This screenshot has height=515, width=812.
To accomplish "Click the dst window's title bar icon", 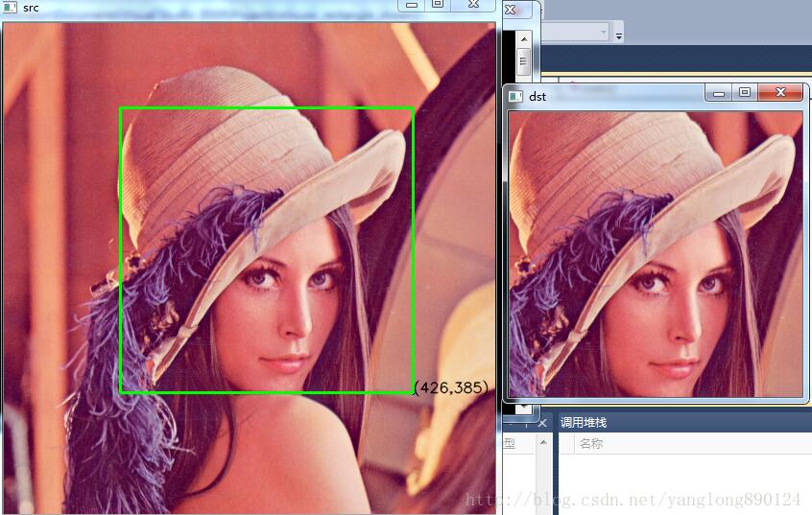I will [x=515, y=95].
